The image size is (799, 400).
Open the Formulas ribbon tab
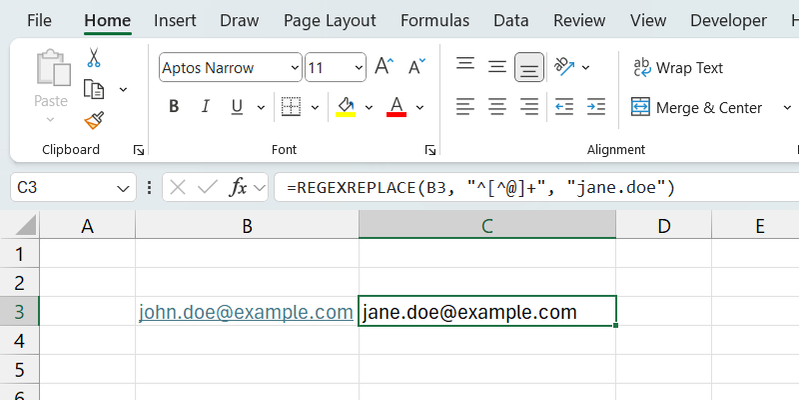(x=434, y=20)
